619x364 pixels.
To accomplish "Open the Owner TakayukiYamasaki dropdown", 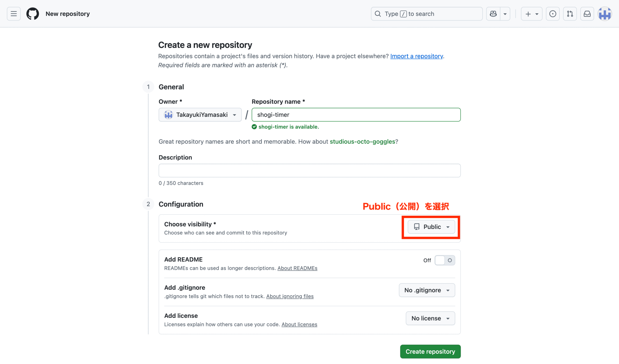I will [x=200, y=115].
